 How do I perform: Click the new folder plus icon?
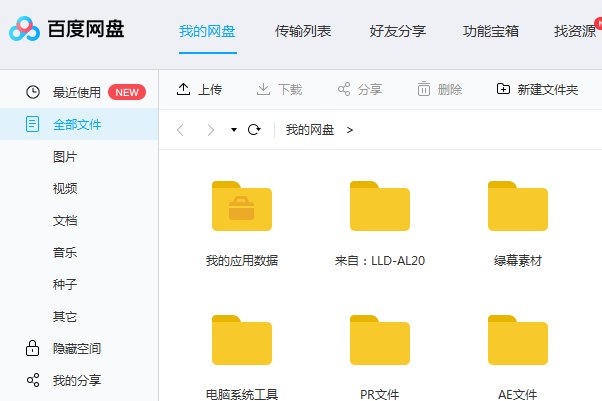(503, 89)
